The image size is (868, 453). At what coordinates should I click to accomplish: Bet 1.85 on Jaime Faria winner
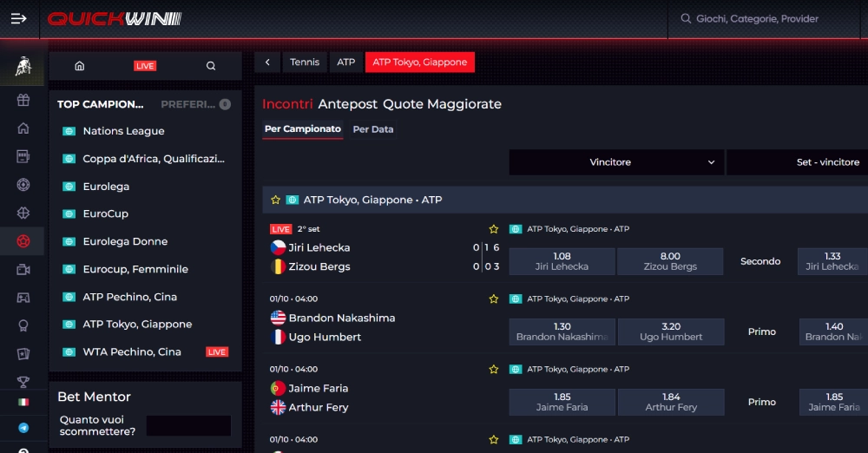[x=562, y=402]
